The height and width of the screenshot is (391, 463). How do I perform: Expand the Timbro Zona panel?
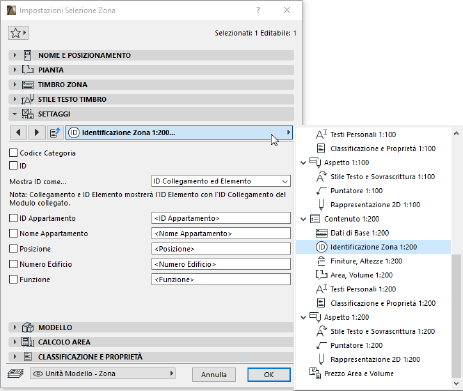point(15,85)
